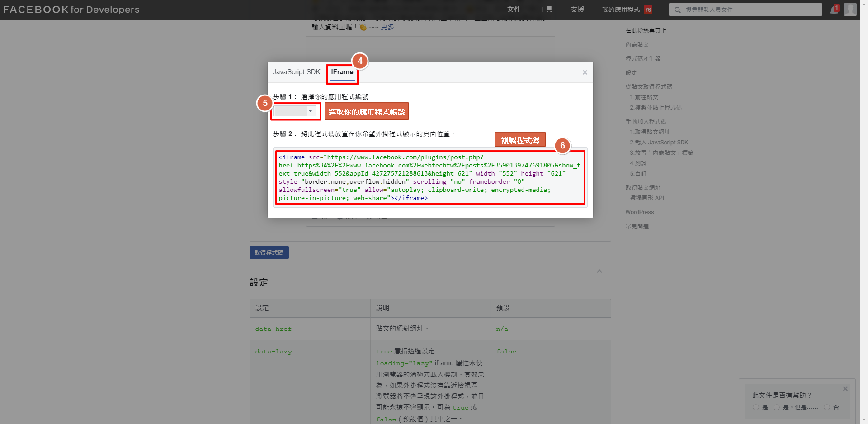Close the embed code dialog
Image resolution: width=868 pixels, height=424 pixels.
click(x=585, y=72)
